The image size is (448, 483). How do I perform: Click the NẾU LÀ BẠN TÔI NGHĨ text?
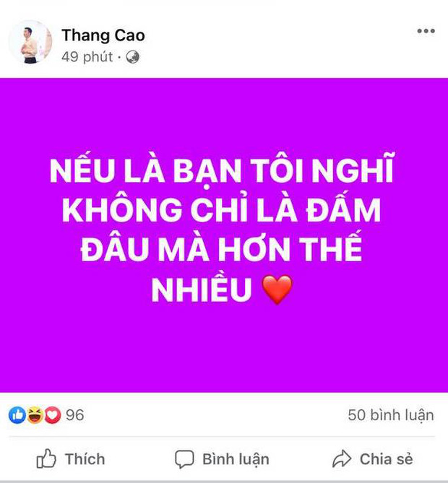pyautogui.click(x=221, y=168)
